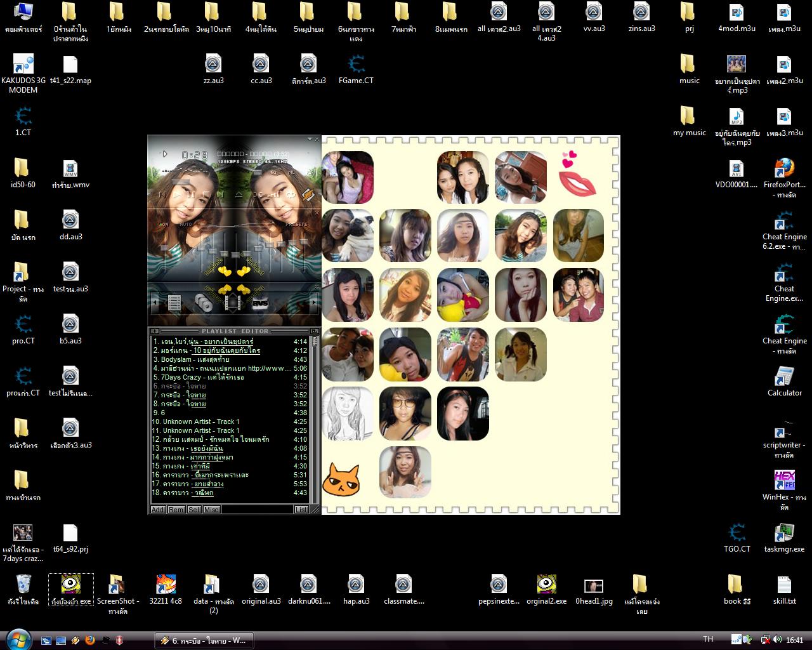Select the ScreenShot desktop shortcut
Screen dimensions: 812x650
click(x=118, y=595)
